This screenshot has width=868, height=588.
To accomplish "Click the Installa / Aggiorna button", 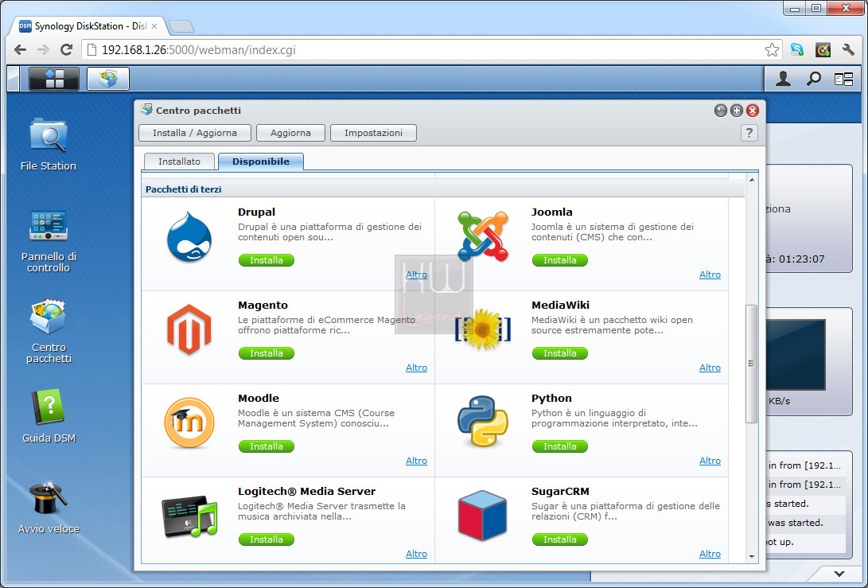I will click(195, 133).
